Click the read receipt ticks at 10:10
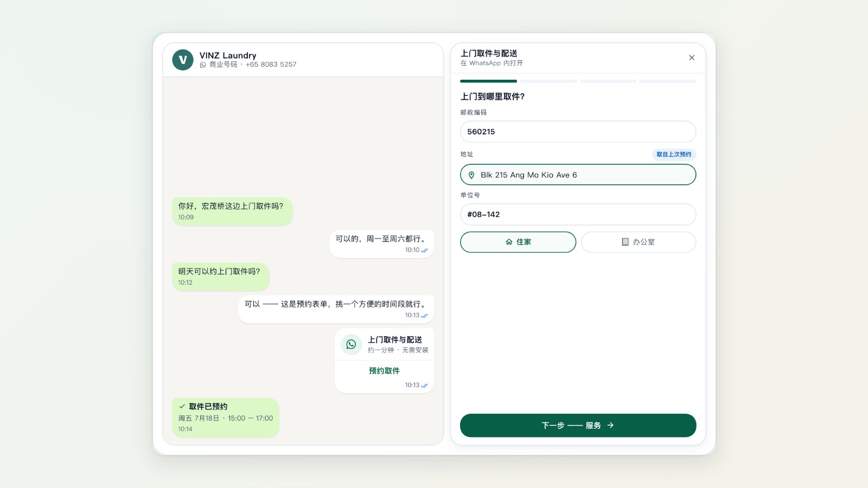This screenshot has width=868, height=488. coord(424,251)
